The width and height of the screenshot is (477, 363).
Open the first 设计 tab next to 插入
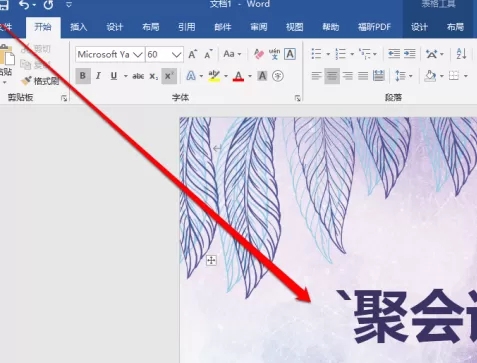pyautogui.click(x=115, y=27)
